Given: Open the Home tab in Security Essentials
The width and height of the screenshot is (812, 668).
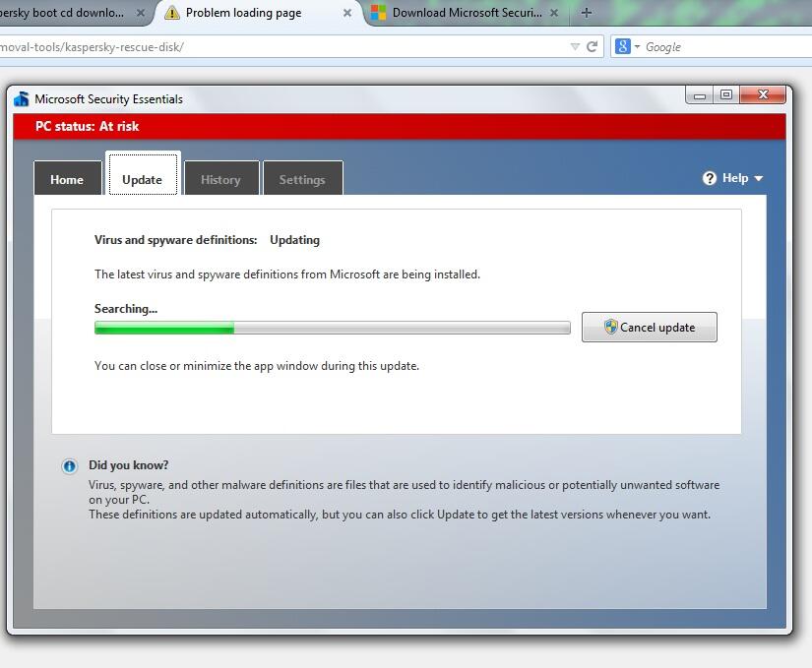Looking at the screenshot, I should 67,179.
